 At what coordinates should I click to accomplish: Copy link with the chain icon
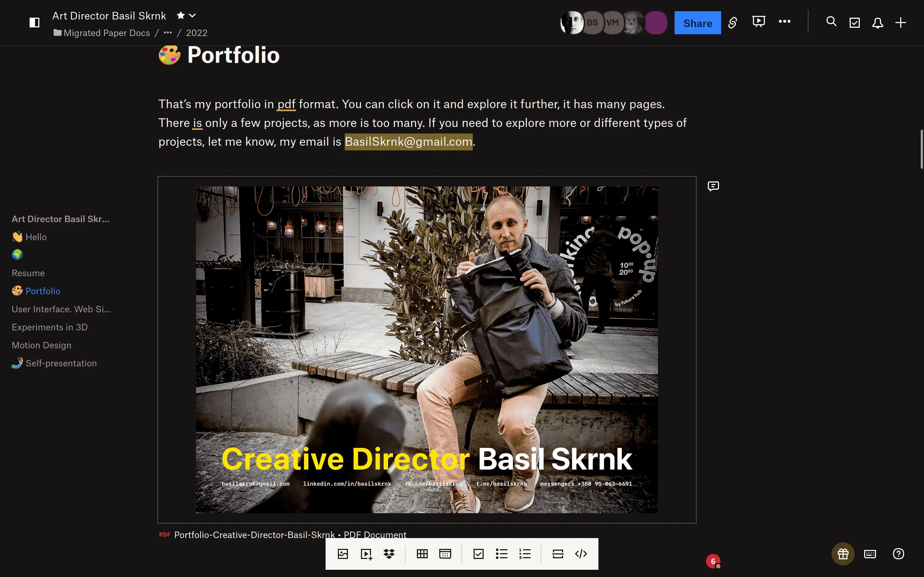click(732, 22)
